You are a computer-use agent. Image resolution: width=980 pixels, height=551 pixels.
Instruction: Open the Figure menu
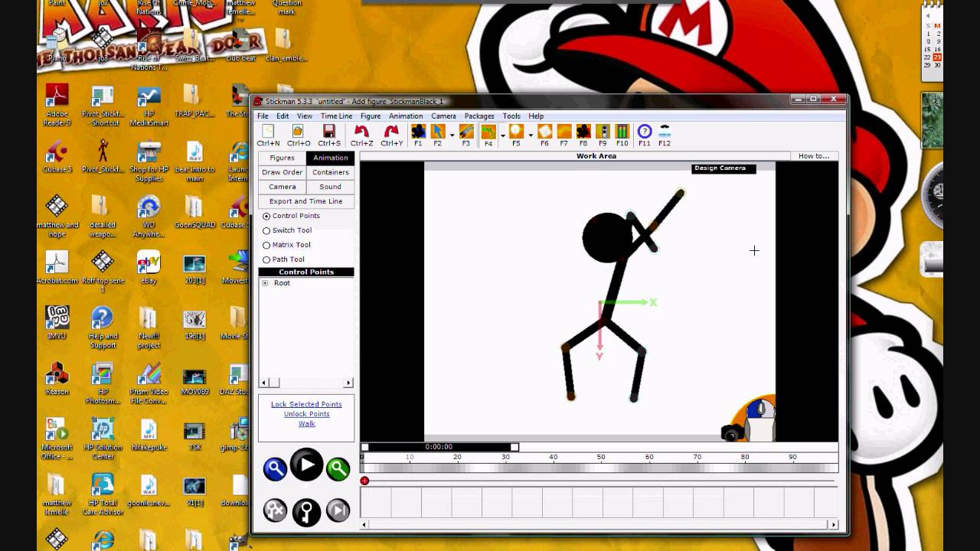tap(371, 116)
